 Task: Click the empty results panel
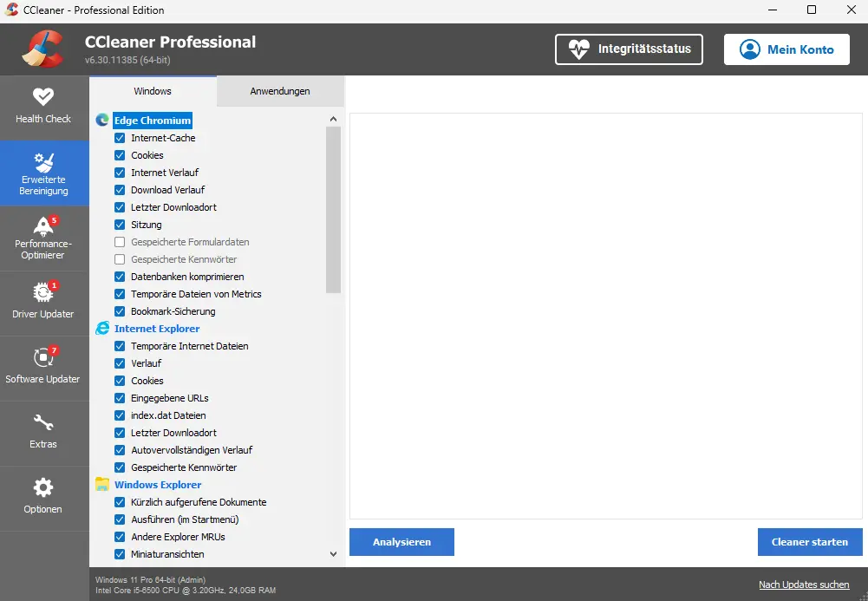605,316
